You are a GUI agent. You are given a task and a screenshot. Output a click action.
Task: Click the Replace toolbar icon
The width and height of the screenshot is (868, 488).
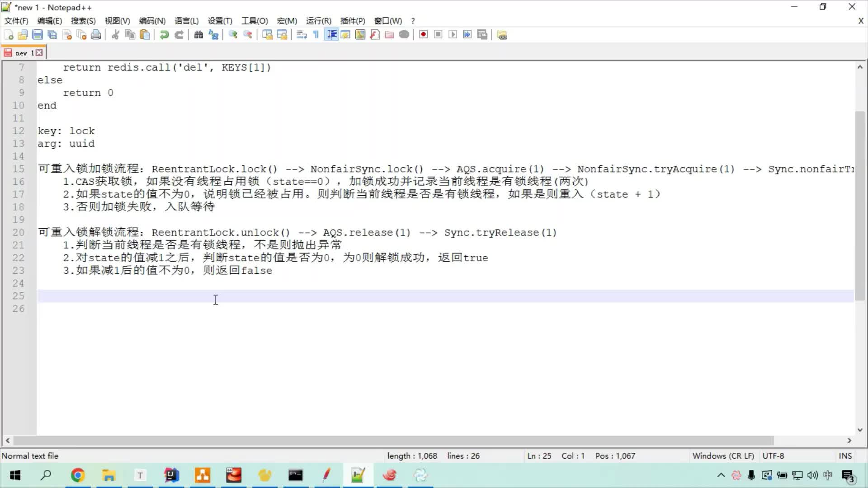point(213,35)
